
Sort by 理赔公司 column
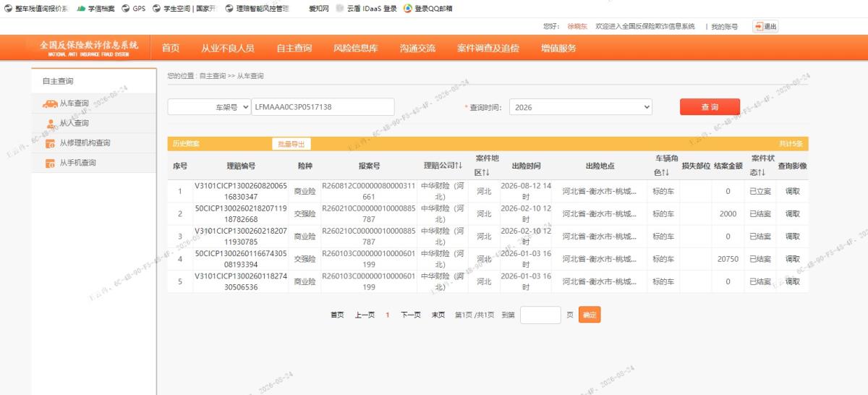tap(443, 166)
